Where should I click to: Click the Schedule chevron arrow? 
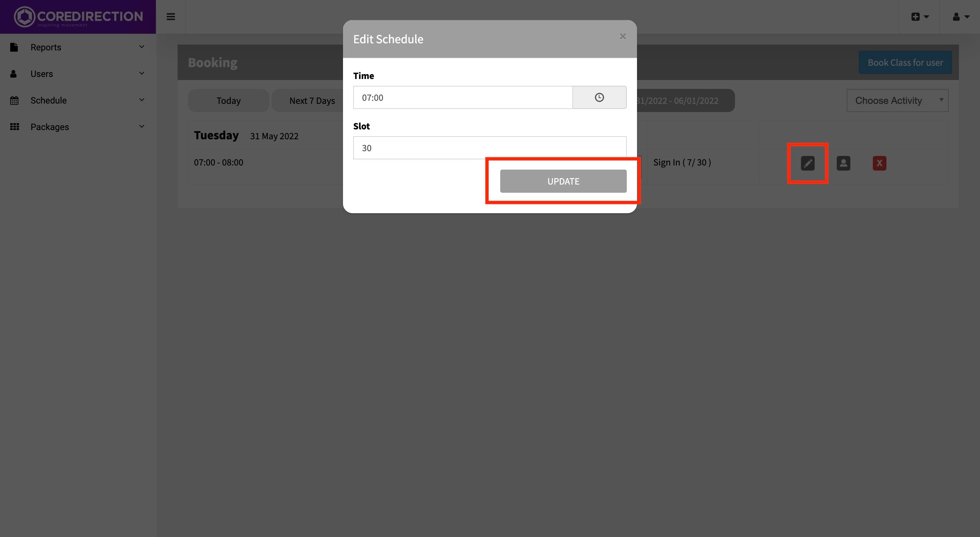[142, 100]
